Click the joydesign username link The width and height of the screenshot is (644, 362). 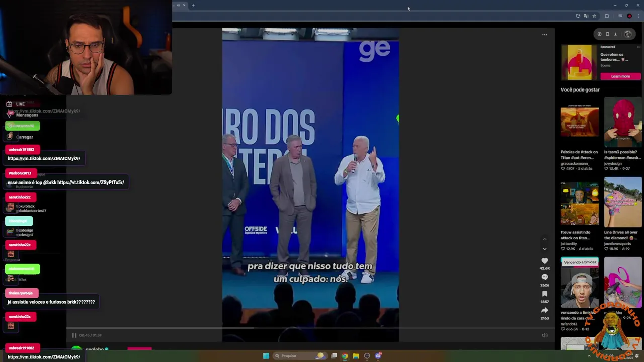pyautogui.click(x=613, y=164)
